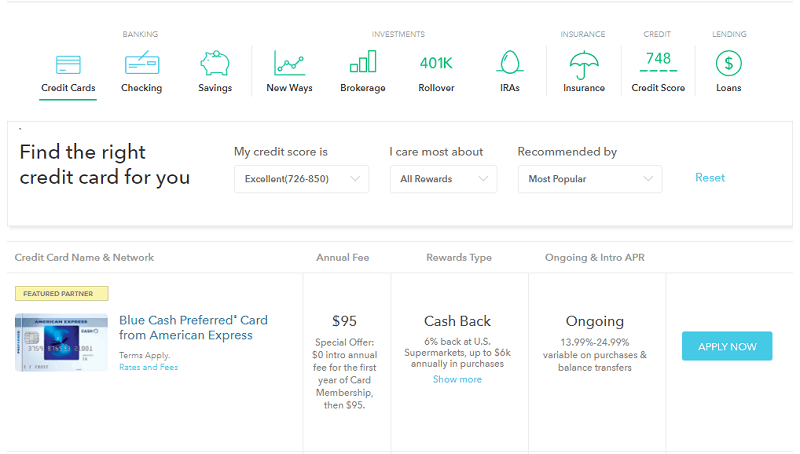Open Blue Cash Preferred Card title link
Screen dimensions: 800x454
[193, 328]
